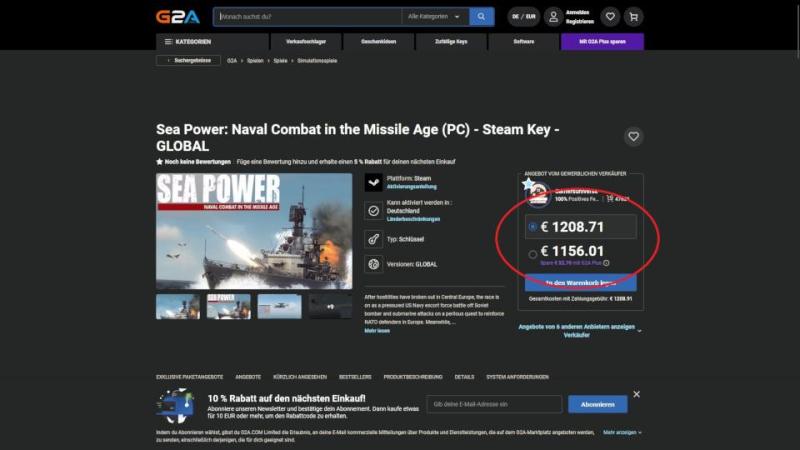Click the Steam platform icon
The height and width of the screenshot is (450, 800).
coord(373,183)
